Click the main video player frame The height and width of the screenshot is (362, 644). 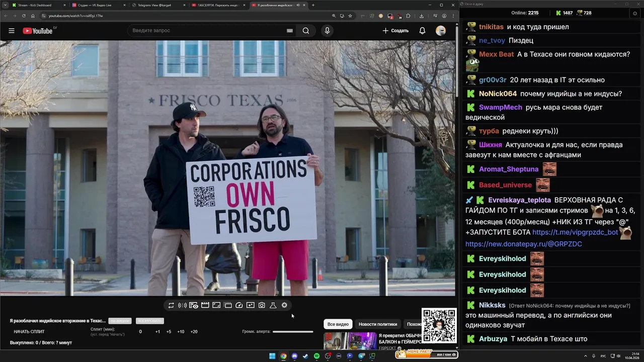click(x=227, y=168)
